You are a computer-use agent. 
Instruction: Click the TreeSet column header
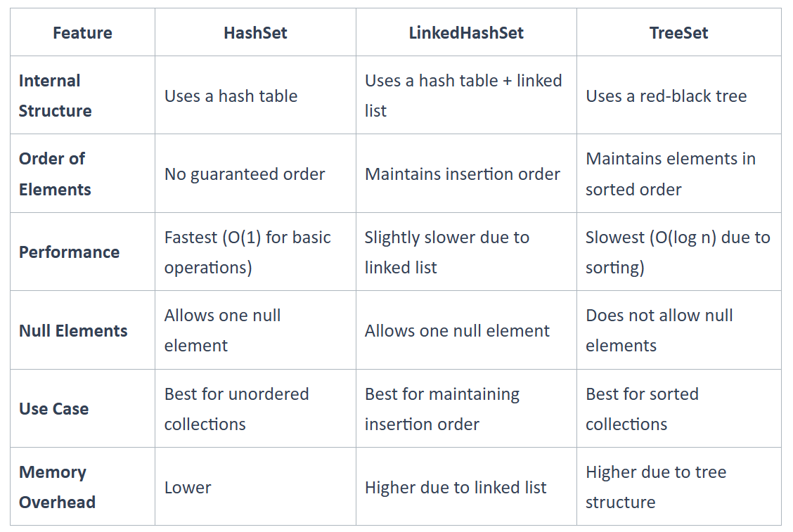pyautogui.click(x=678, y=33)
